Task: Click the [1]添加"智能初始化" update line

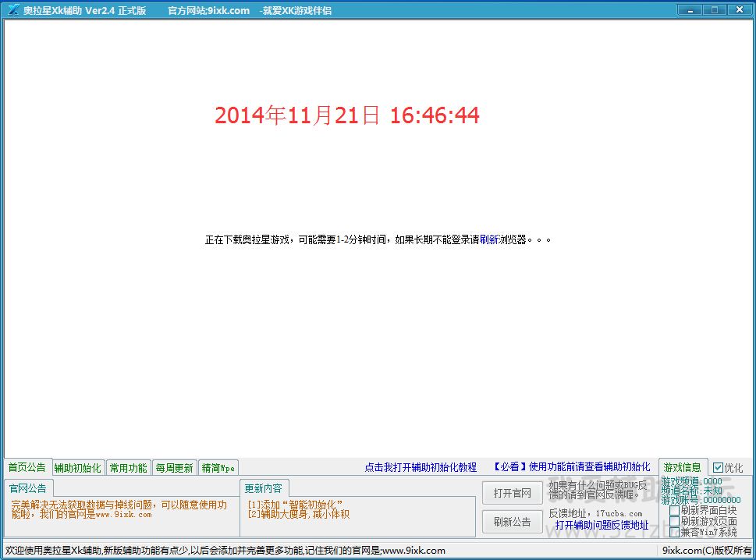Action: pos(295,505)
